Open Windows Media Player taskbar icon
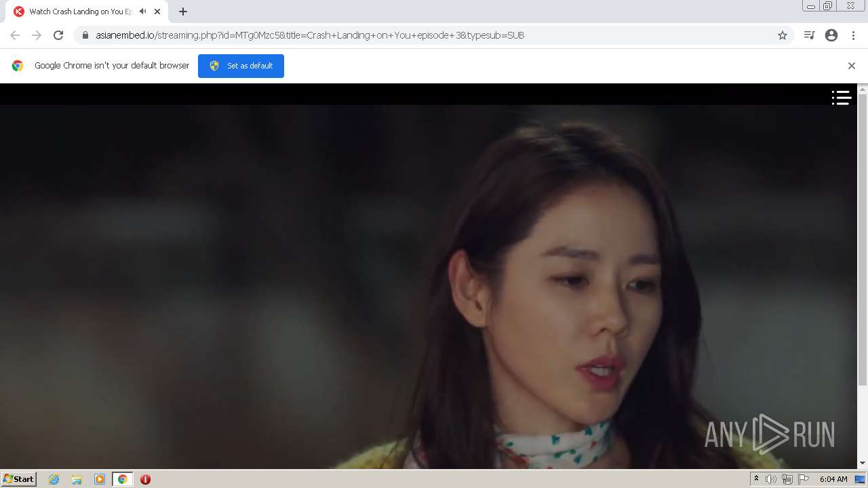 [x=100, y=479]
